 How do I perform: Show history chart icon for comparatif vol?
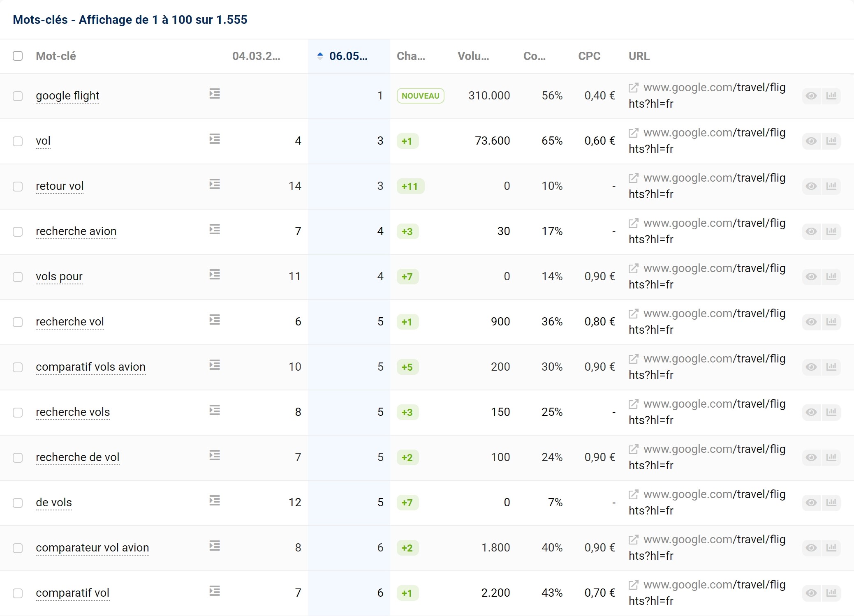click(x=831, y=593)
